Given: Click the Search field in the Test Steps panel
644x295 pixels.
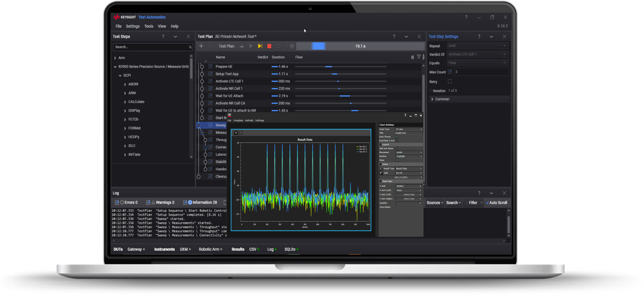Looking at the screenshot, I should click(x=153, y=47).
